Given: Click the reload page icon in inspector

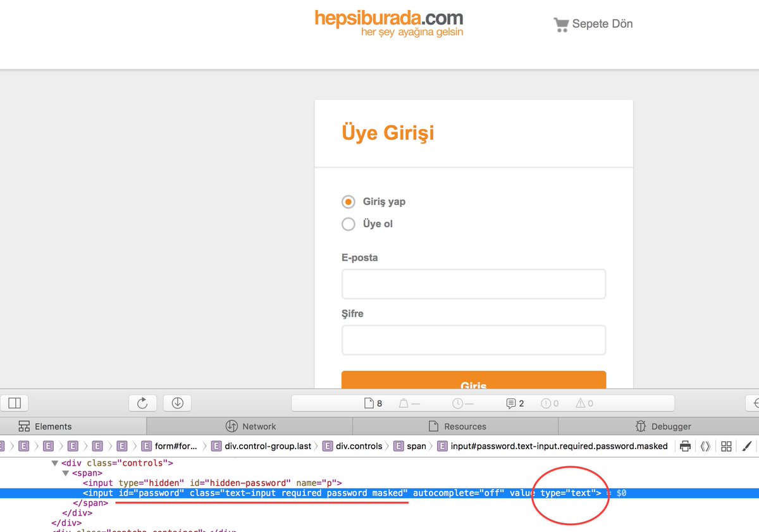Looking at the screenshot, I should coord(142,403).
